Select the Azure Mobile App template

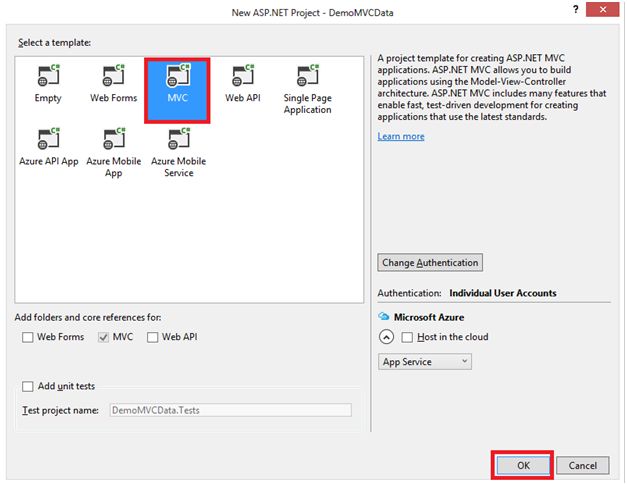(114, 153)
